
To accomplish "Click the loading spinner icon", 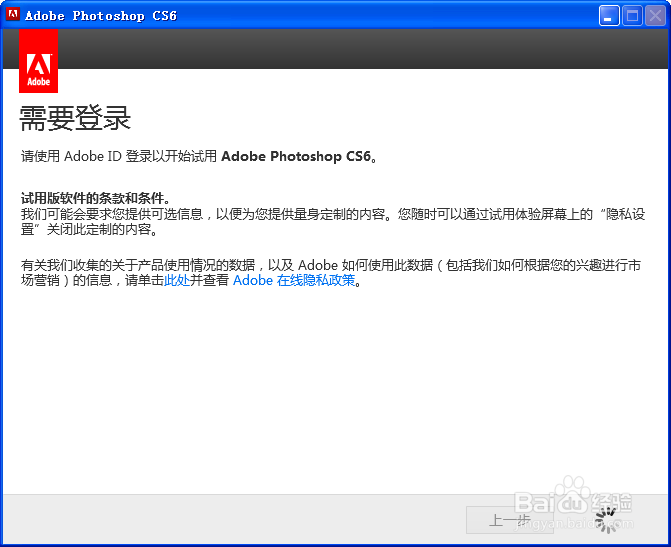I will 606,520.
